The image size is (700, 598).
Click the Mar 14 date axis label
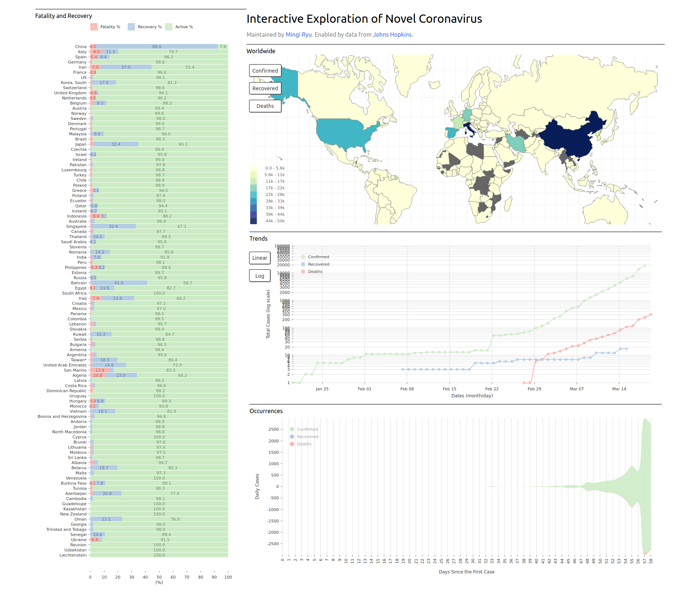point(619,389)
